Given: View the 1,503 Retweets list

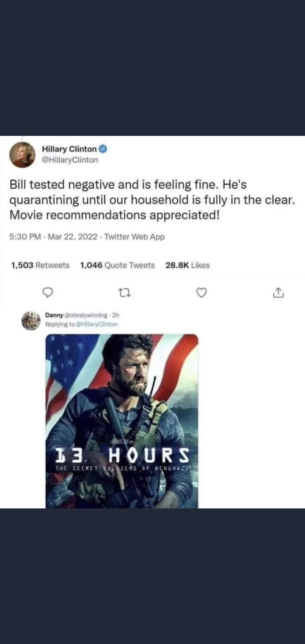Looking at the screenshot, I should [40, 265].
